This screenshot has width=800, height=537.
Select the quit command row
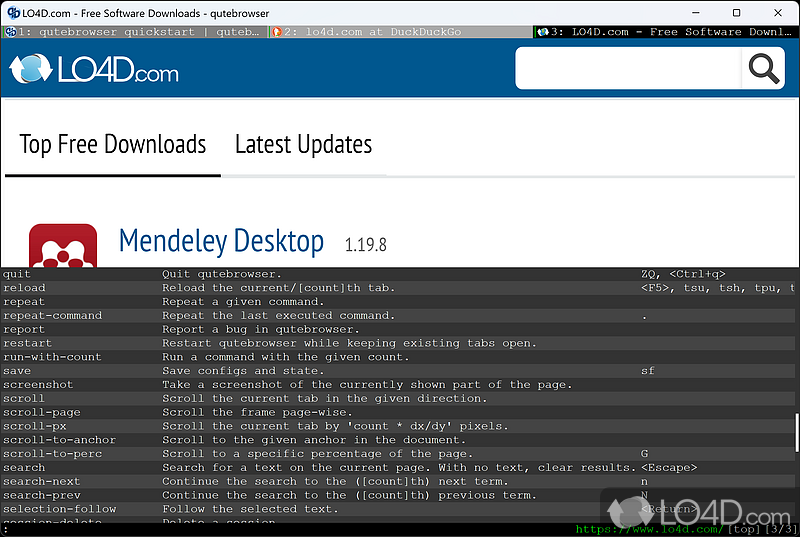pyautogui.click(x=398, y=274)
